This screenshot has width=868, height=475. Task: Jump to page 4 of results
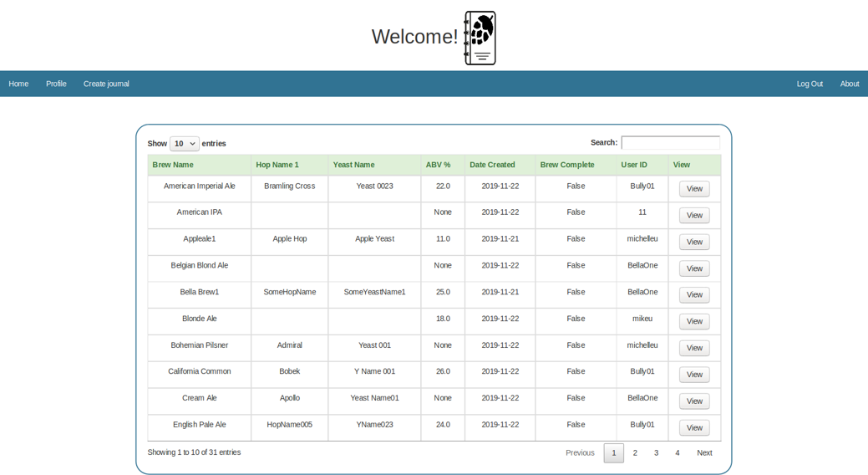click(x=677, y=452)
